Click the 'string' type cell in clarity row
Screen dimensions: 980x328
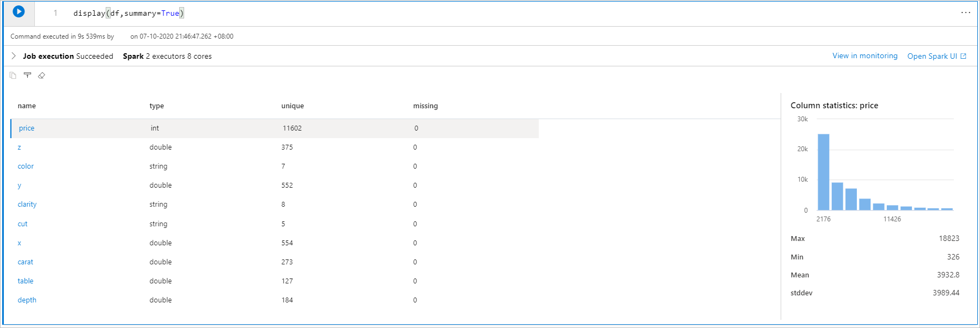159,205
